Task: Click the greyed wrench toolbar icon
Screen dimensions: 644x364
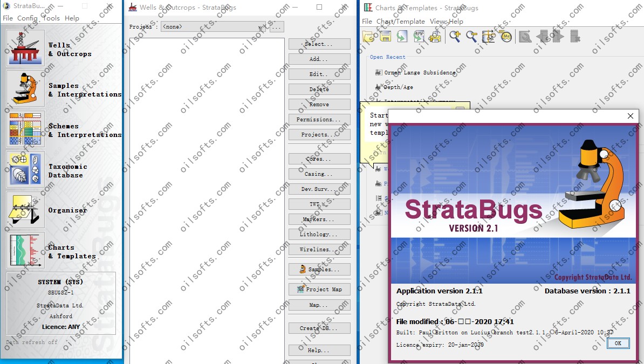Action: [525, 37]
